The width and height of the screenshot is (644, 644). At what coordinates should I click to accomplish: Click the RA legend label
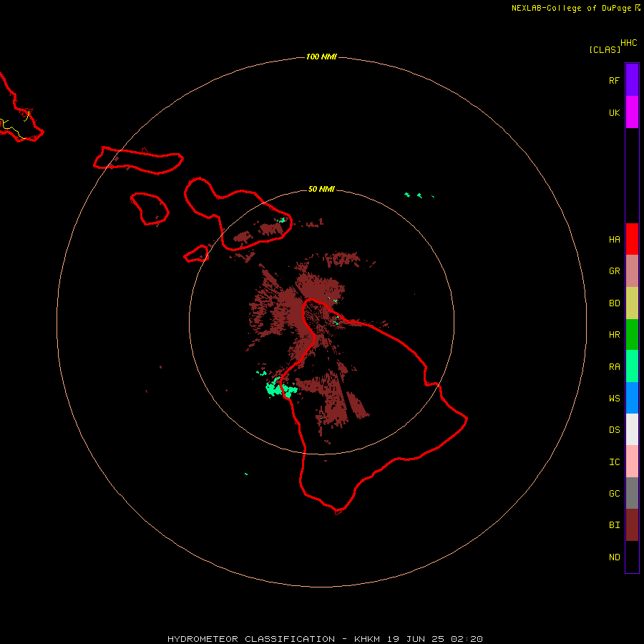(x=615, y=367)
